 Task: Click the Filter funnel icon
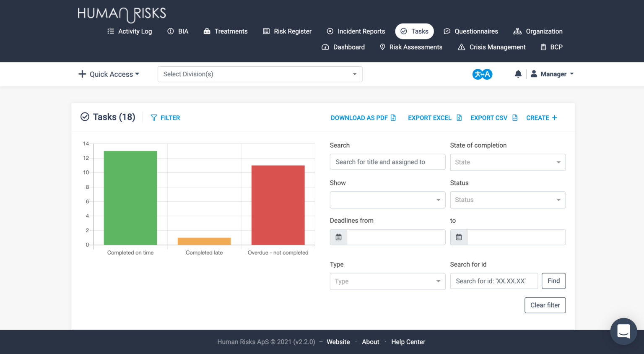coord(154,117)
